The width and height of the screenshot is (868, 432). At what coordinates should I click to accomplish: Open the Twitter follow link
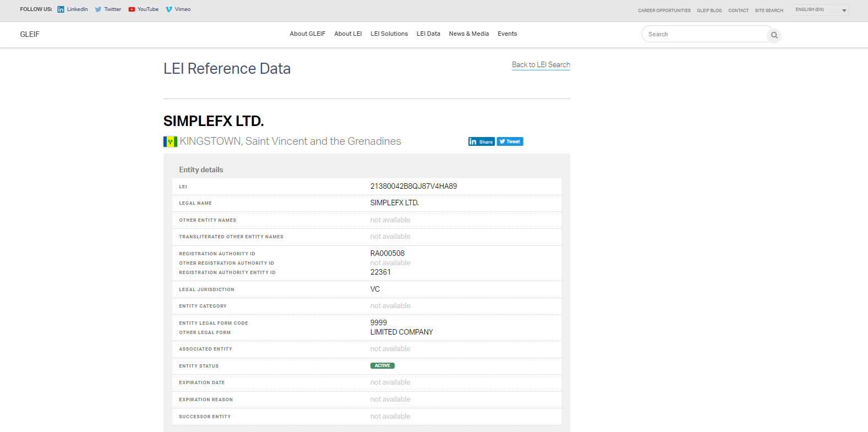click(x=108, y=9)
